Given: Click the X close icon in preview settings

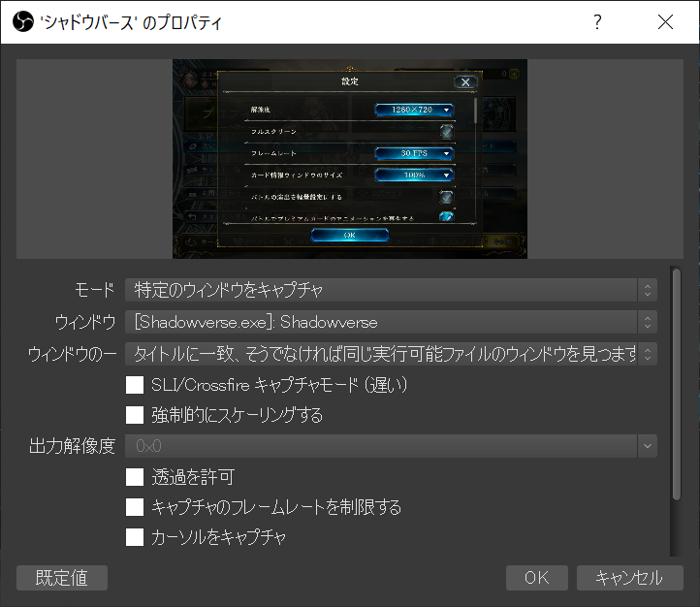Looking at the screenshot, I should pos(465,82).
